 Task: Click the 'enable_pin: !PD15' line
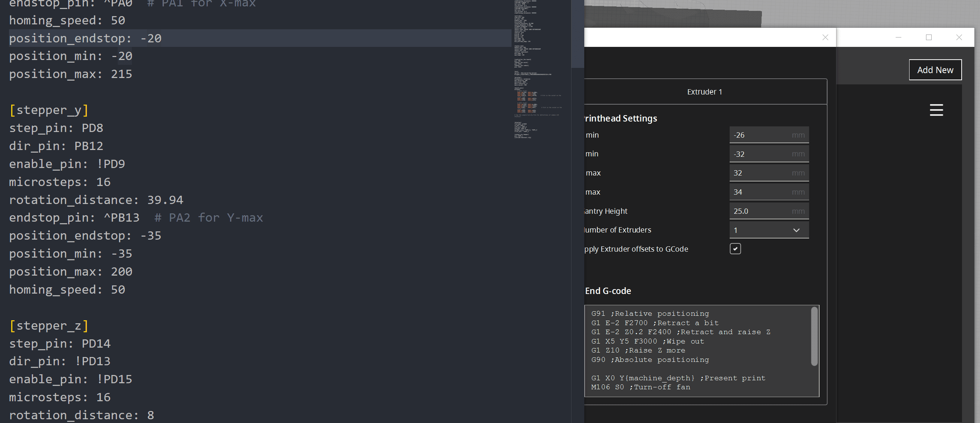71,379
